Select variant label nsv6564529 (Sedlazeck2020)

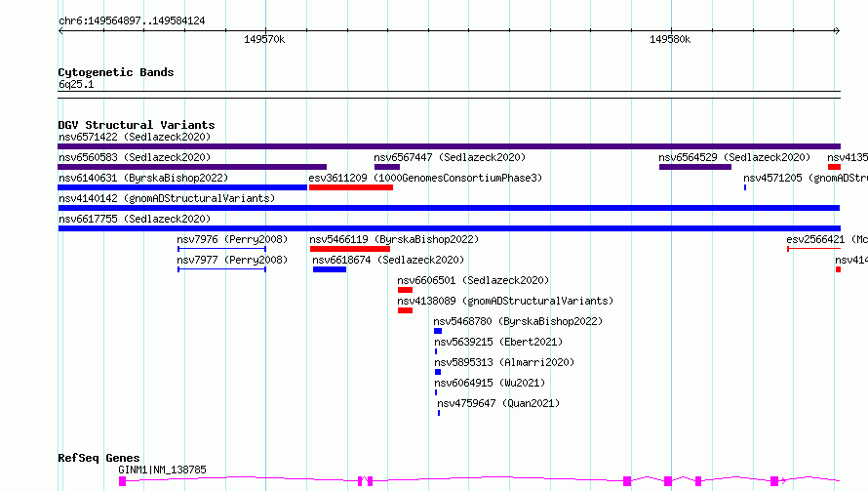(x=734, y=157)
